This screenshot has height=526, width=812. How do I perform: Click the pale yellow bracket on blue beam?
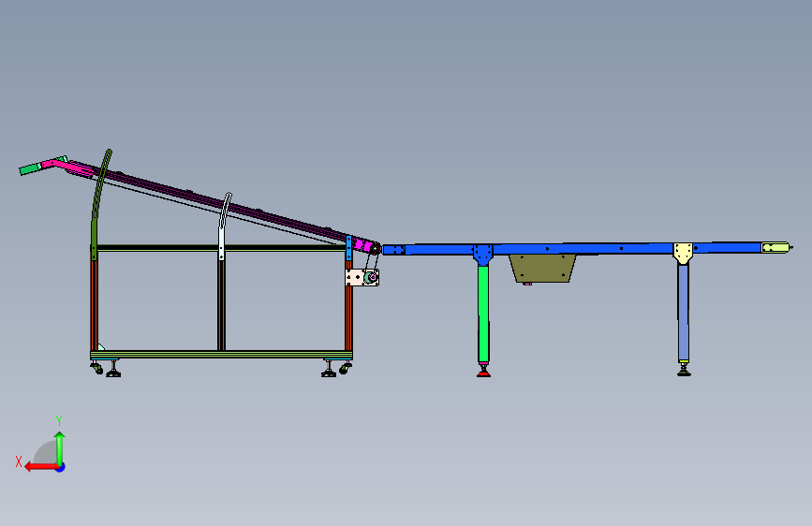point(683,253)
